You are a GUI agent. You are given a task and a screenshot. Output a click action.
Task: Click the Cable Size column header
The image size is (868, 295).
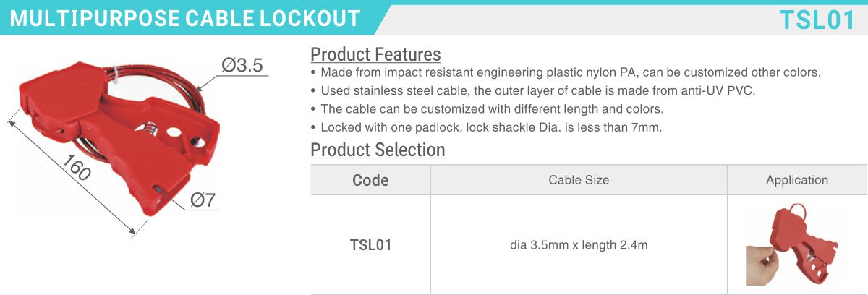(579, 180)
